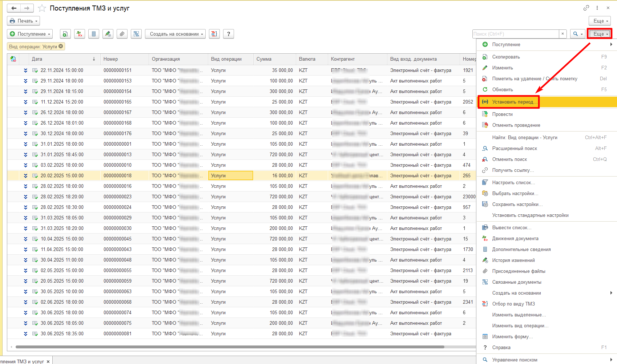Select 'История изменений' menu item
The height and width of the screenshot is (364, 617).
point(547,260)
